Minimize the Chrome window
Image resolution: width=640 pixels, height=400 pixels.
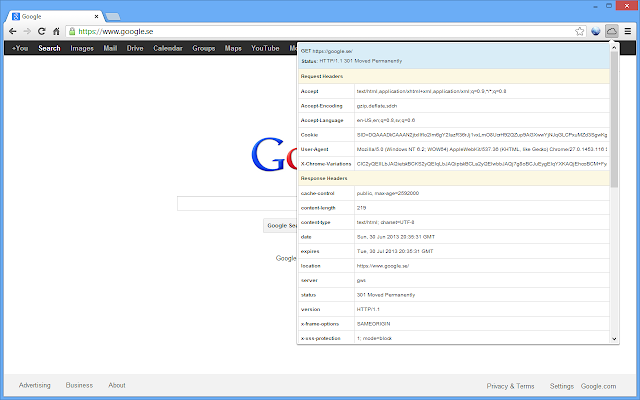[596, 6]
